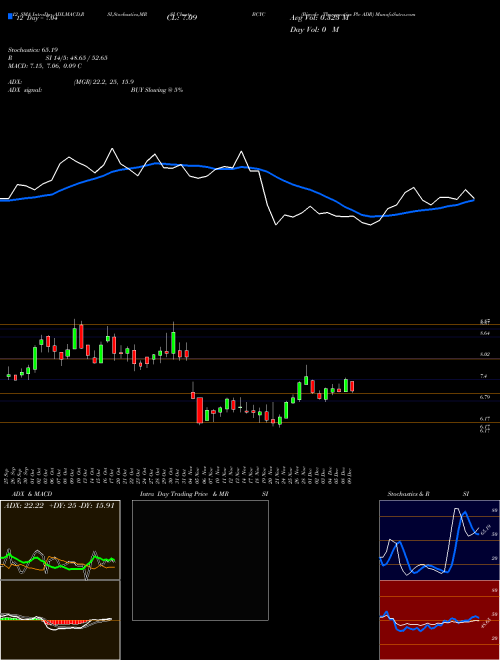
Task: Click the 7.4 price axis label
Action: [x=484, y=376]
